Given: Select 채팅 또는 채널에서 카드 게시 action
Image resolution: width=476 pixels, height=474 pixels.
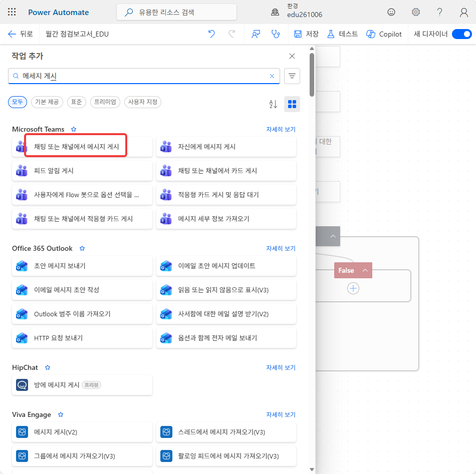Looking at the screenshot, I should tap(226, 171).
